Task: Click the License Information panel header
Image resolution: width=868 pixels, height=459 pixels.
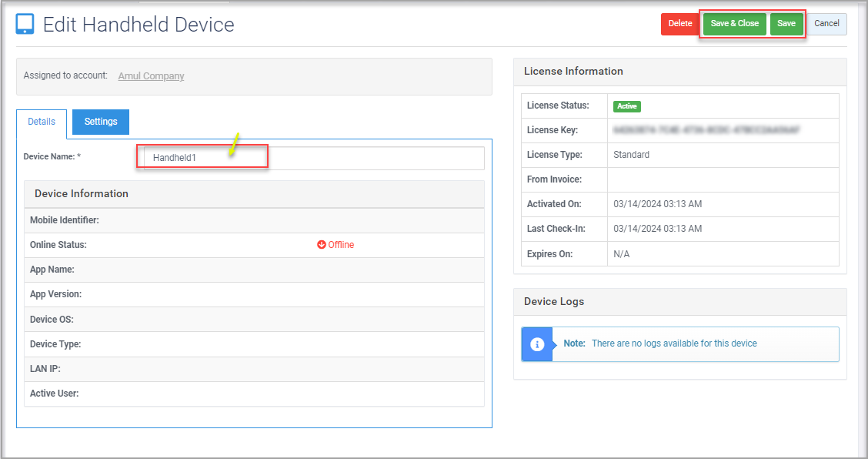Action: coord(679,72)
